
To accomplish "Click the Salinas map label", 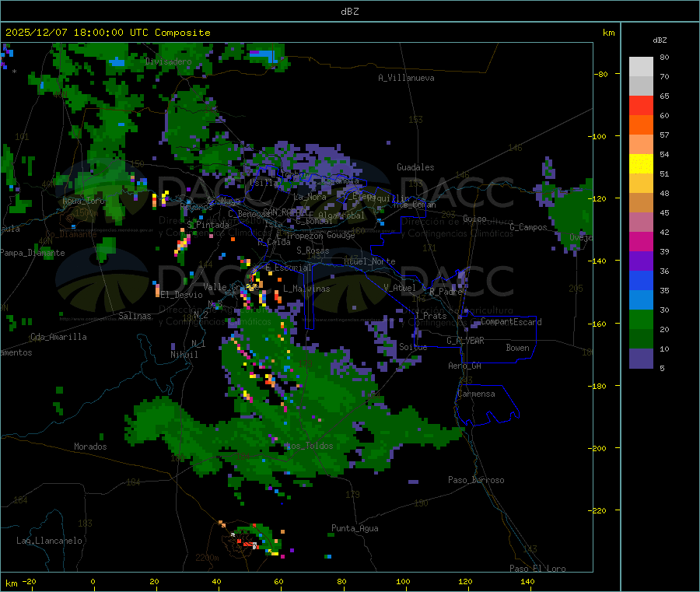I will click(135, 316).
